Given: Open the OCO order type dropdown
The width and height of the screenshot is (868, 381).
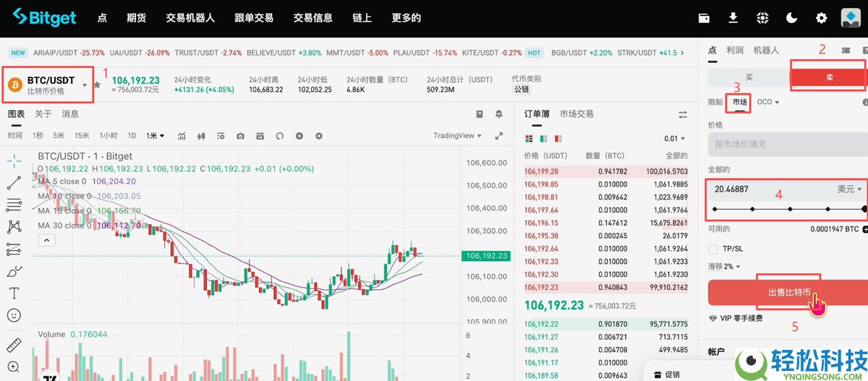Looking at the screenshot, I should pos(768,102).
